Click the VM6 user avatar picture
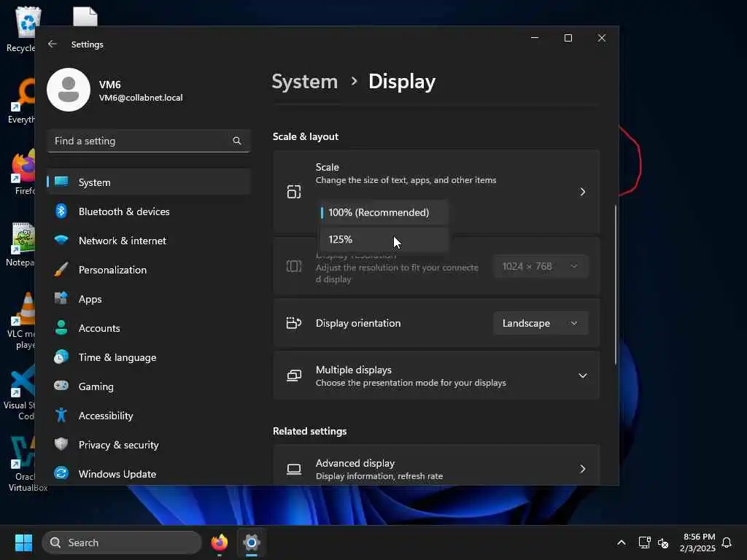Viewport: 747px width, 560px height. tap(69, 90)
